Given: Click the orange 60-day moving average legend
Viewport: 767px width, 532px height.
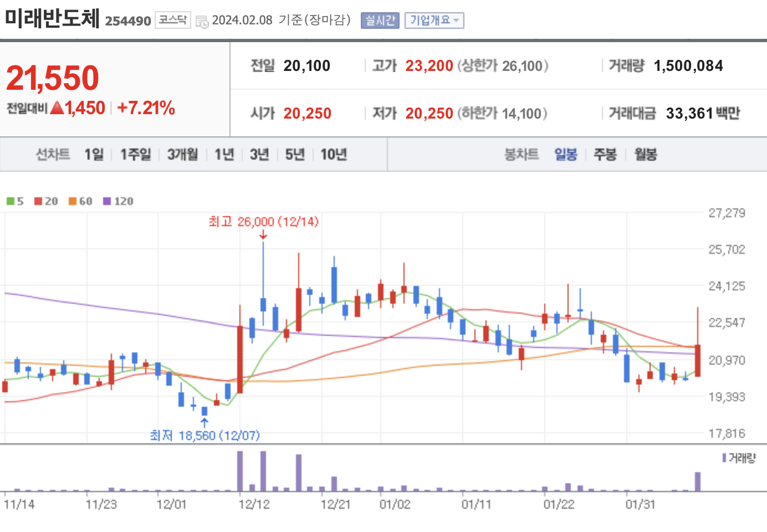Looking at the screenshot, I should [x=80, y=201].
